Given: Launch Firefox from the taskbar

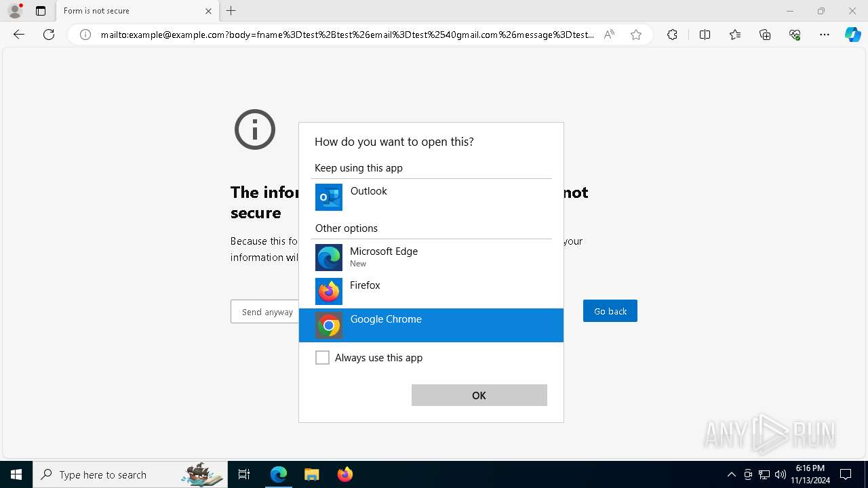Looking at the screenshot, I should 345,474.
